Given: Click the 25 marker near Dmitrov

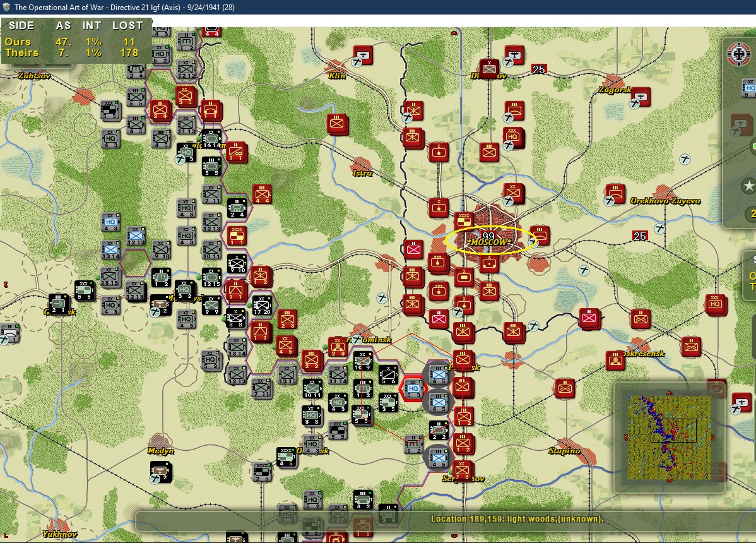Looking at the screenshot, I should (x=538, y=69).
